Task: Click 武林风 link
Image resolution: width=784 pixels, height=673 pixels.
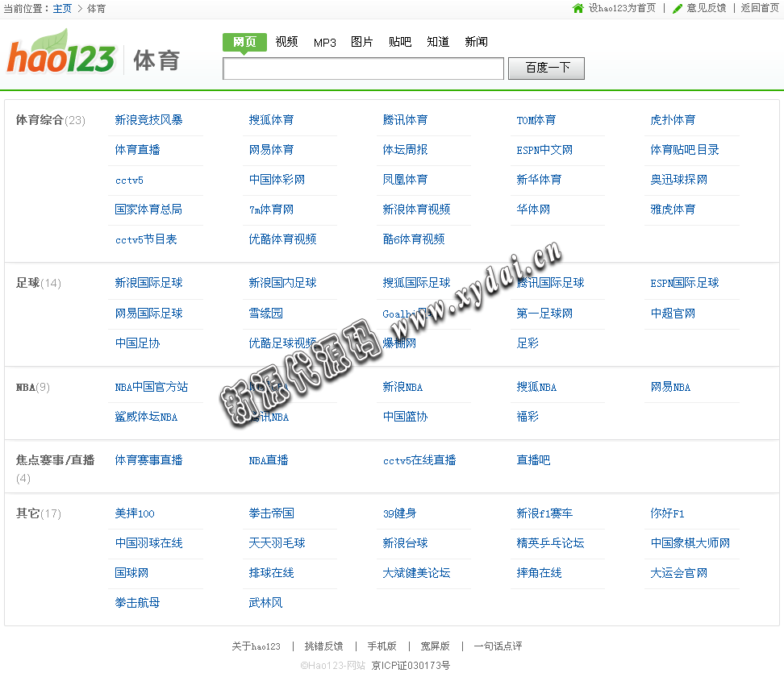Action: [265, 603]
